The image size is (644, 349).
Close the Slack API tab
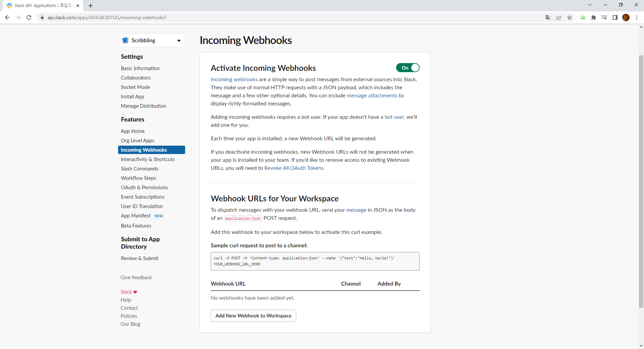pos(78,6)
